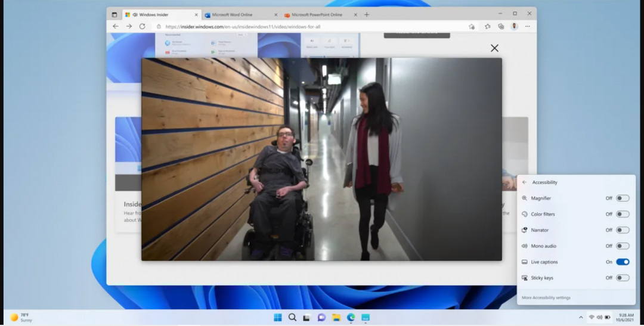Viewport: 644px width, 326px height.
Task: Open the Favorites star icon in toolbar
Action: 487,26
